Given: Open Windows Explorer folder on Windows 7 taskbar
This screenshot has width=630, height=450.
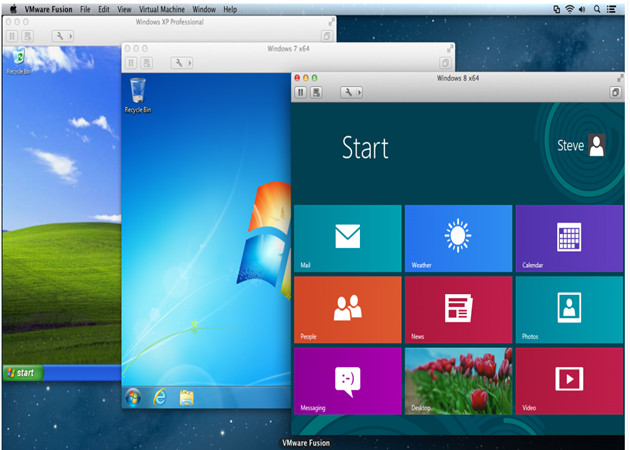Looking at the screenshot, I should (186, 398).
